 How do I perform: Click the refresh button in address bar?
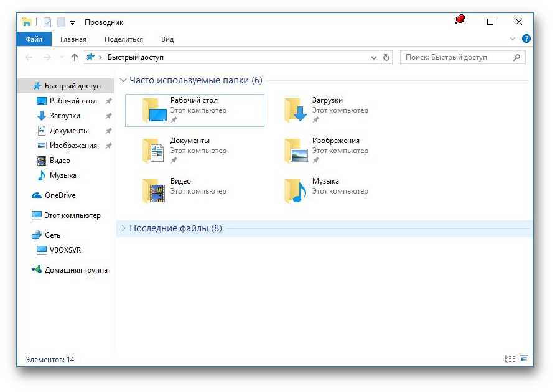pyautogui.click(x=386, y=57)
